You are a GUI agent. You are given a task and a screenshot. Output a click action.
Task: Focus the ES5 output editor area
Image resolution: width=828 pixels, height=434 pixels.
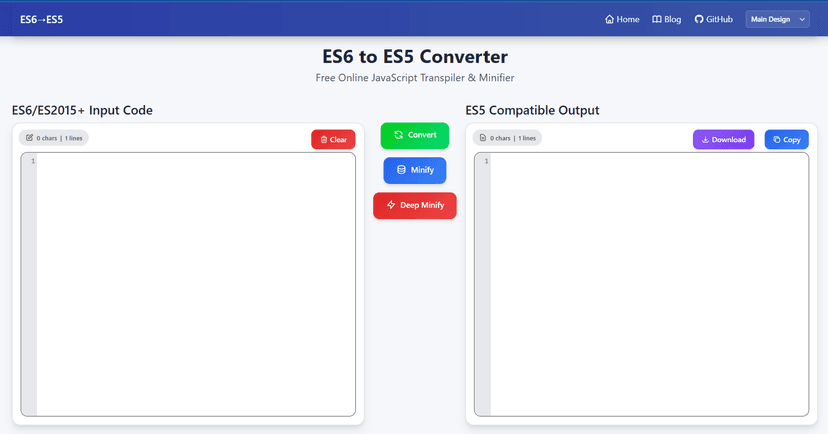pos(641,284)
